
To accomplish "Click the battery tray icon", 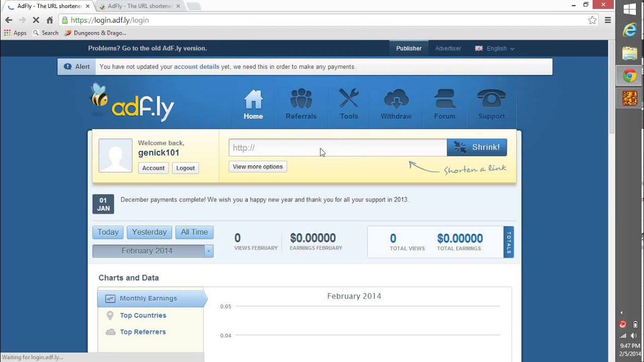I will pyautogui.click(x=635, y=324).
